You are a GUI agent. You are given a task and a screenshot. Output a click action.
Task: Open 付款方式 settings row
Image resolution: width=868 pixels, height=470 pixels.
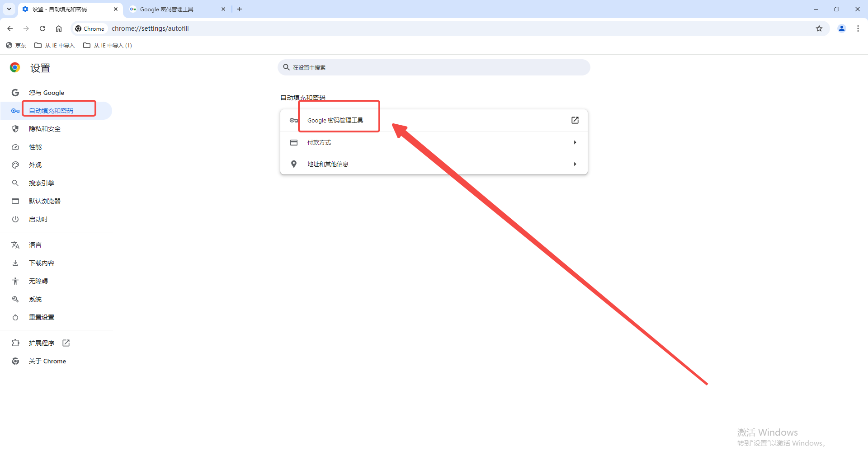(x=434, y=142)
